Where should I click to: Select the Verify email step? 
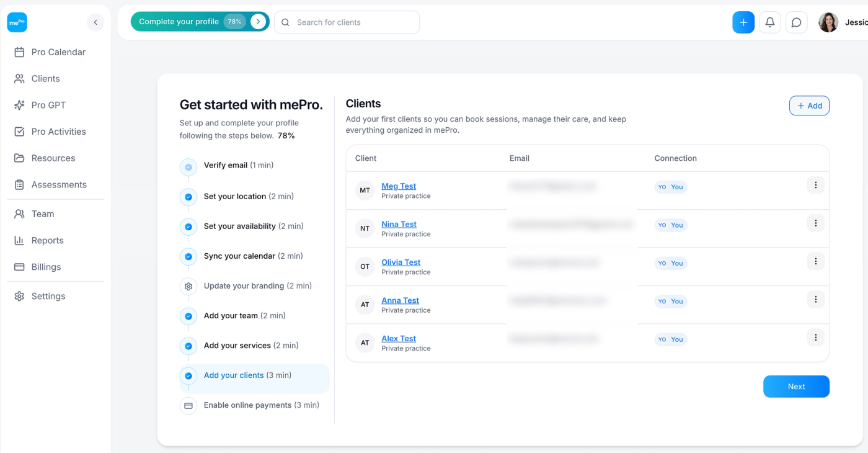[239, 166]
